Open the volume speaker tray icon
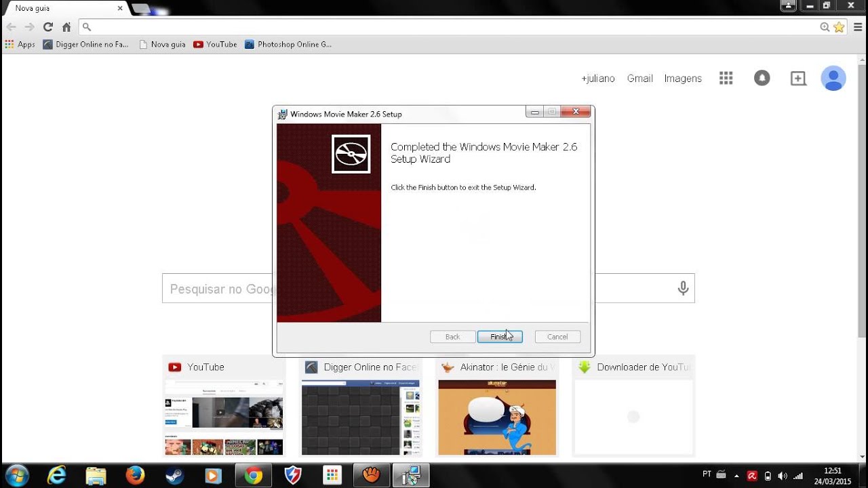Image resolution: width=868 pixels, height=488 pixels. tap(783, 476)
